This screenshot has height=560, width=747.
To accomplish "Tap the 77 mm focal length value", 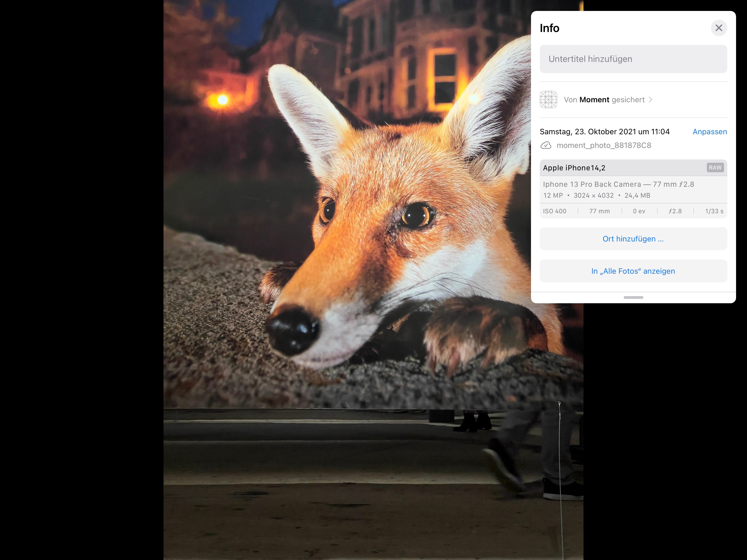I will (x=599, y=211).
